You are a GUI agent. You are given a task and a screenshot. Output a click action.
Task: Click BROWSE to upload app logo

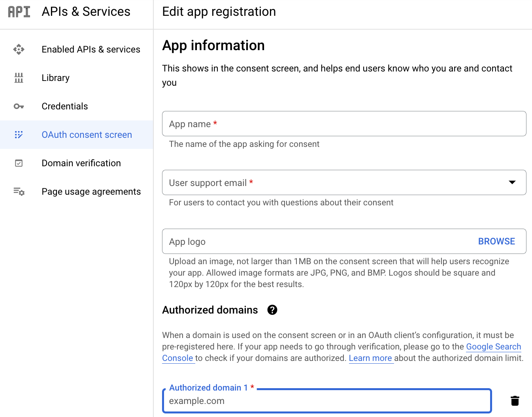[496, 241]
